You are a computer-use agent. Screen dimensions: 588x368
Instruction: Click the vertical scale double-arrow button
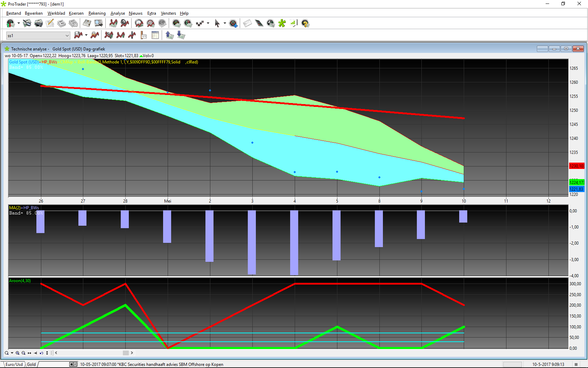pyautogui.click(x=47, y=353)
